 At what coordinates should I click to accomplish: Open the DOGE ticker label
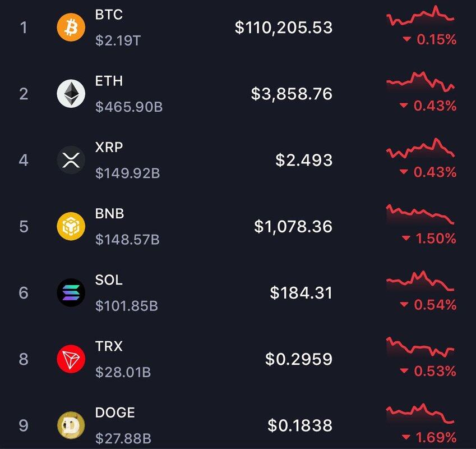pos(115,413)
